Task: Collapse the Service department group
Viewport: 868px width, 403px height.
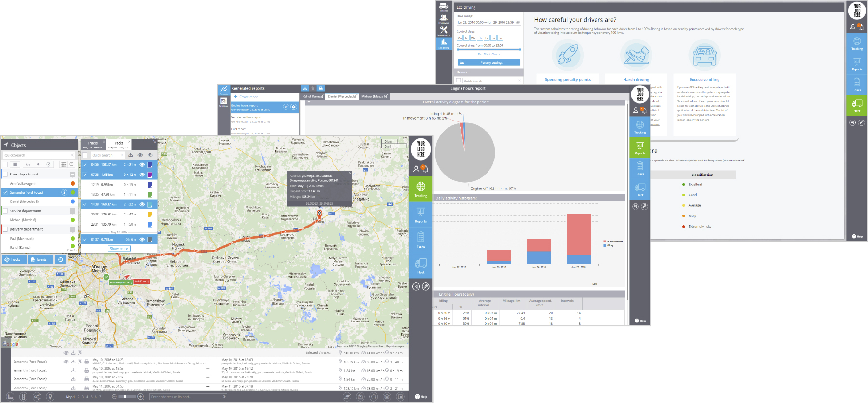Action: [x=73, y=211]
